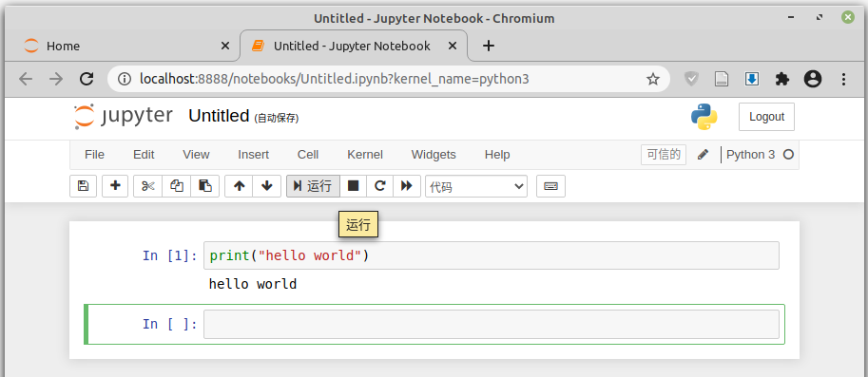The width and height of the screenshot is (868, 377).
Task: Click the site information icon
Action: pyautogui.click(x=125, y=79)
